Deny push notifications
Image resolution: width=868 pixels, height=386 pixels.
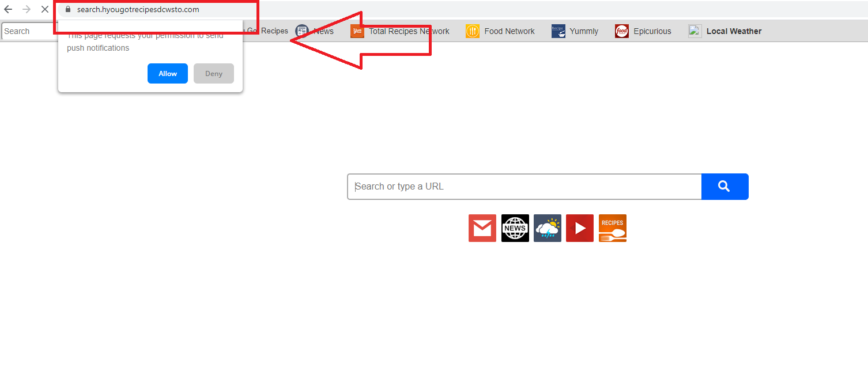click(214, 74)
